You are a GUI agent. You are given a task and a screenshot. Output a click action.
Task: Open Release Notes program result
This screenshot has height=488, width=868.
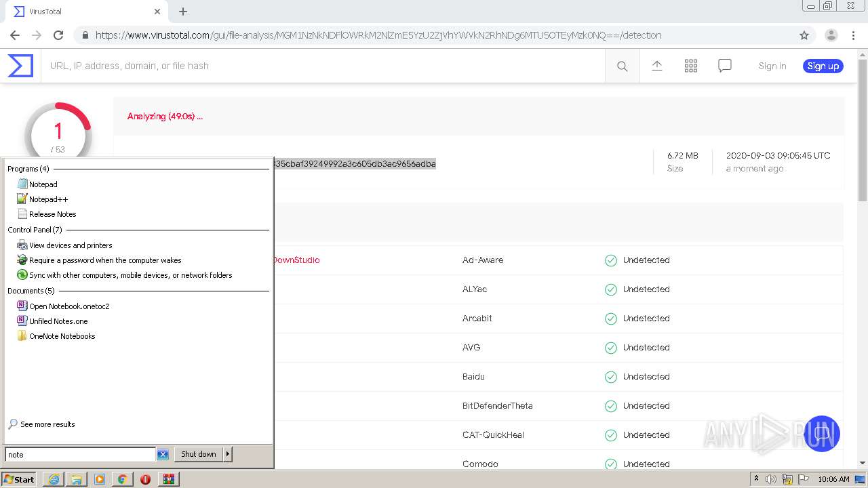click(52, 214)
